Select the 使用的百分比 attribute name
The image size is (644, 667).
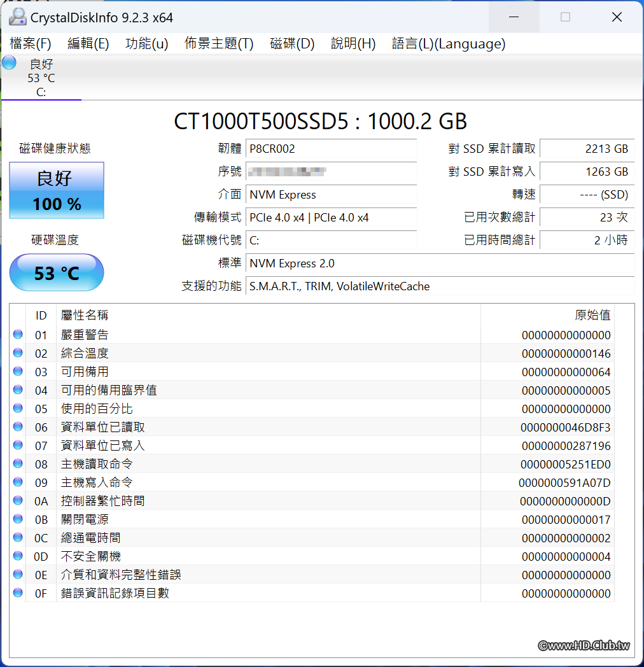[x=97, y=409]
